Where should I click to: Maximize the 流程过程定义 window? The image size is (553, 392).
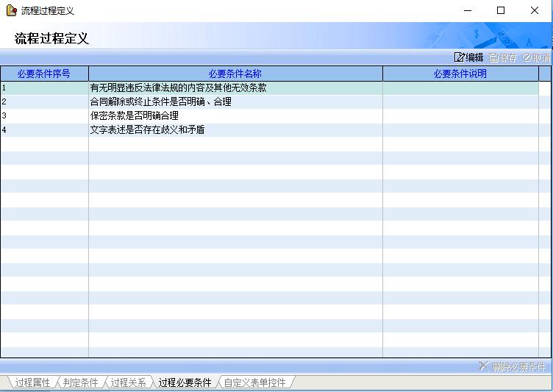[501, 10]
